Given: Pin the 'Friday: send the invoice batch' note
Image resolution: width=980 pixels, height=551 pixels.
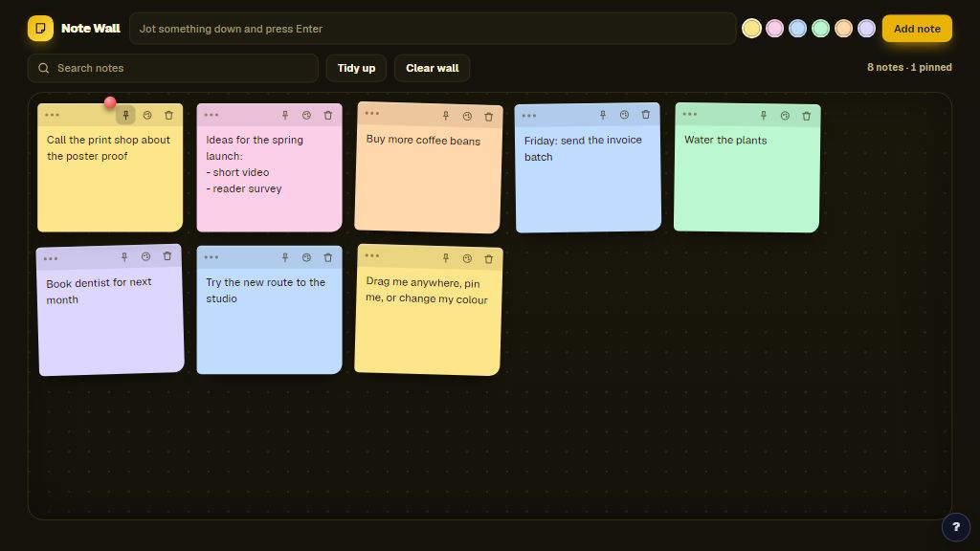Looking at the screenshot, I should pyautogui.click(x=603, y=115).
